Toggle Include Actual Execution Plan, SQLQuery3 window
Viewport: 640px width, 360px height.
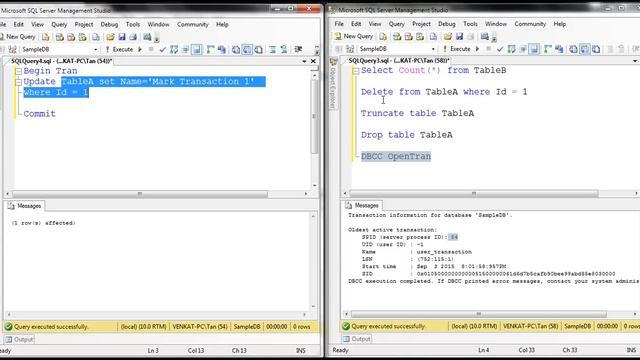pos(548,49)
